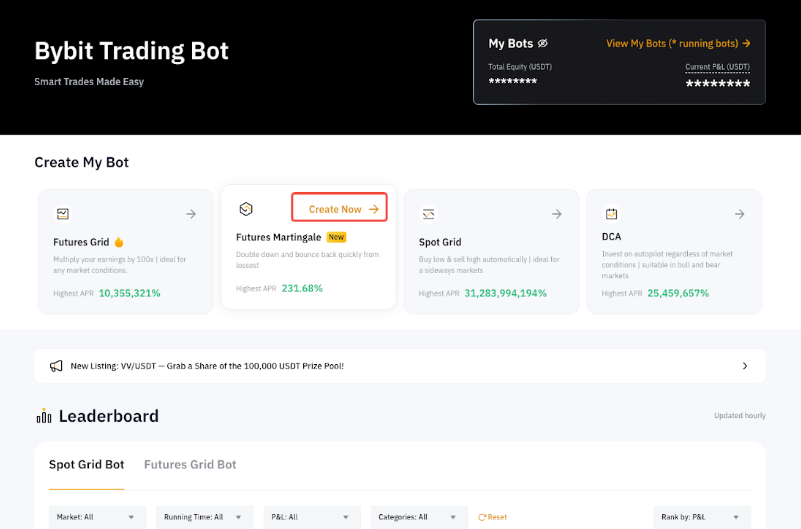Viewport: 801px width, 529px height.
Task: Open the Market: All dropdown
Action: 97,517
